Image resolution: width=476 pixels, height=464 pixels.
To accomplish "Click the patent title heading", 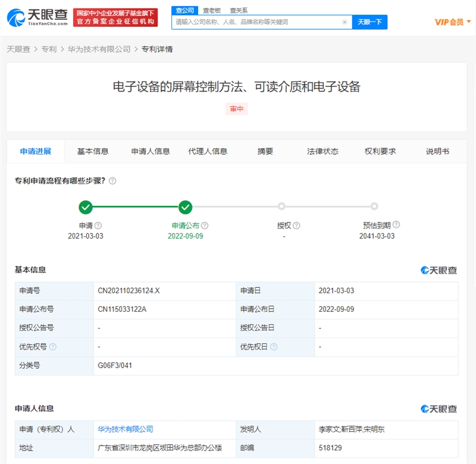I will click(236, 87).
